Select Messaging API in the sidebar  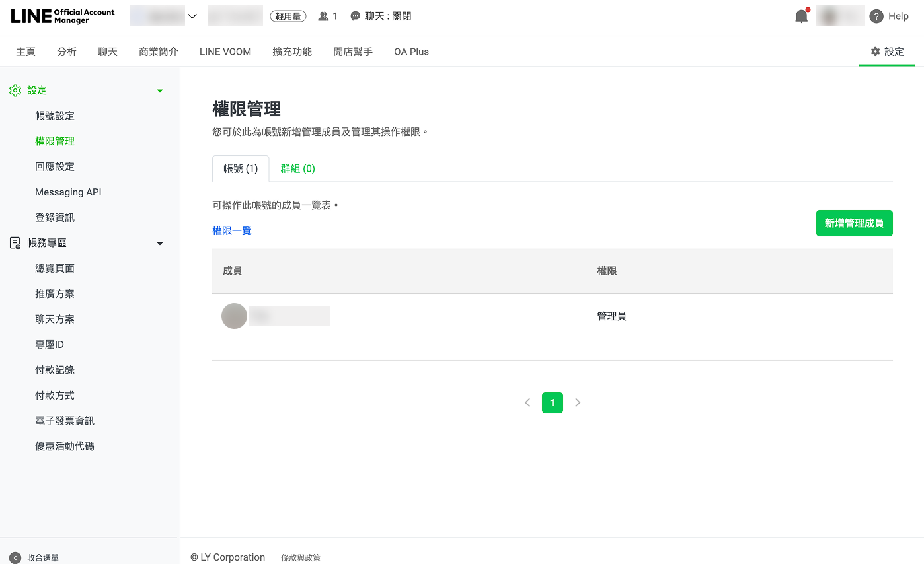coord(68,192)
